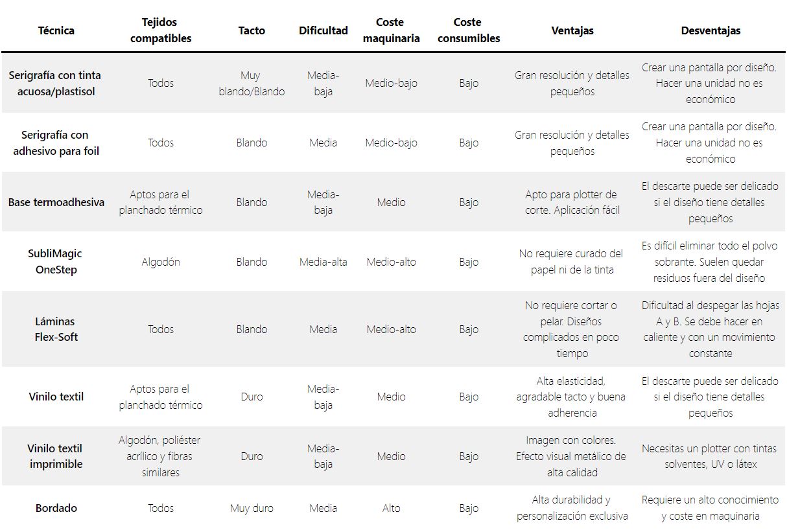Click the Media-alta difficulty cell

[x=323, y=262]
